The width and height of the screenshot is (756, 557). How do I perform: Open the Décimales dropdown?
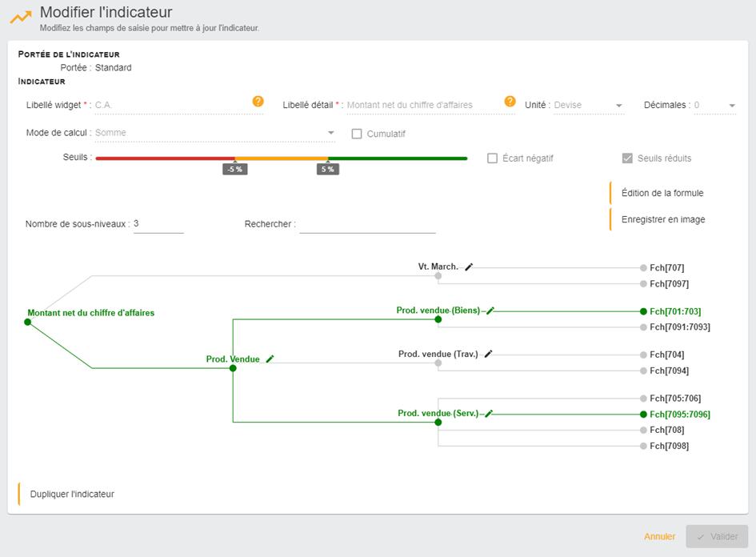point(715,105)
